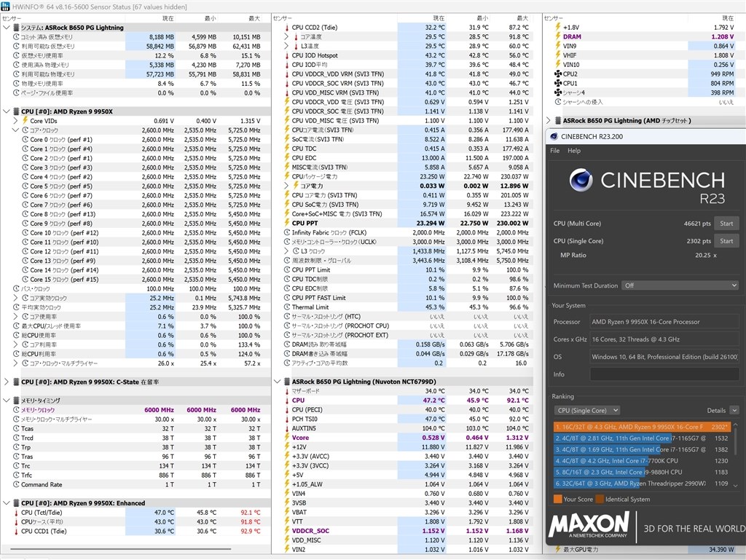Click the orange Your Score legend swatch

[x=557, y=499]
